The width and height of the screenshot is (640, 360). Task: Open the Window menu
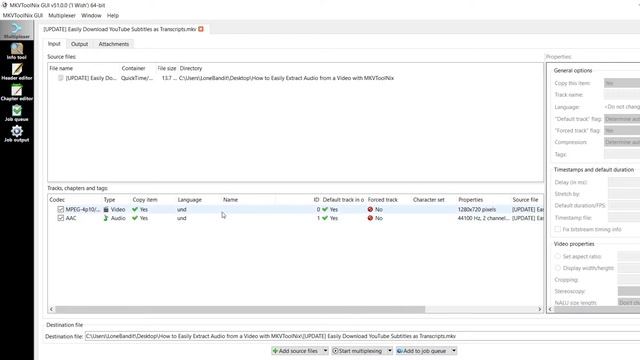pyautogui.click(x=91, y=15)
